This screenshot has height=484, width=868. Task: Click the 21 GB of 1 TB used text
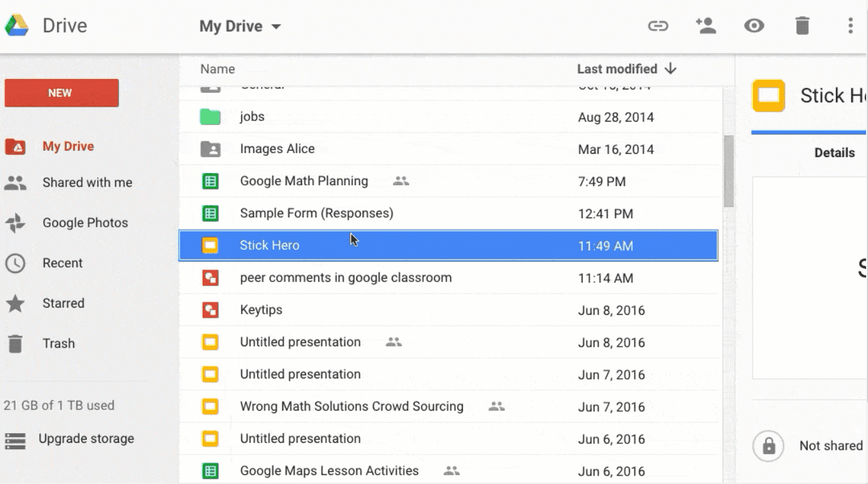click(59, 405)
